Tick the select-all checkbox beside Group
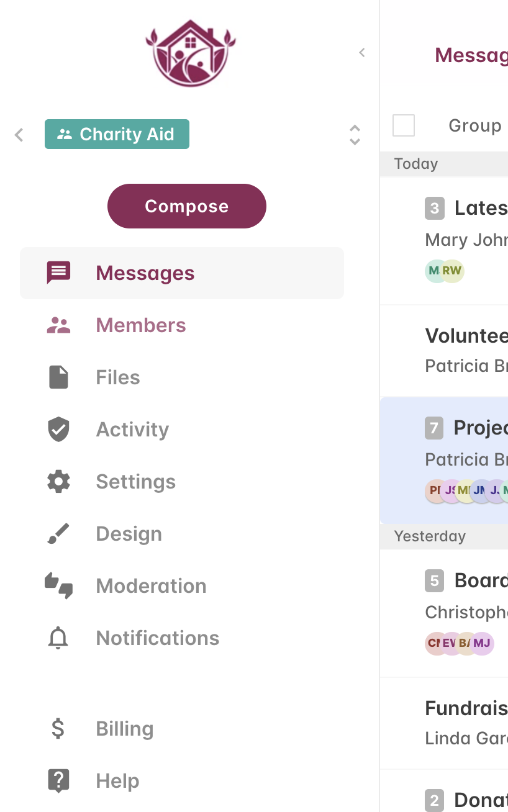The height and width of the screenshot is (812, 508). 404,125
